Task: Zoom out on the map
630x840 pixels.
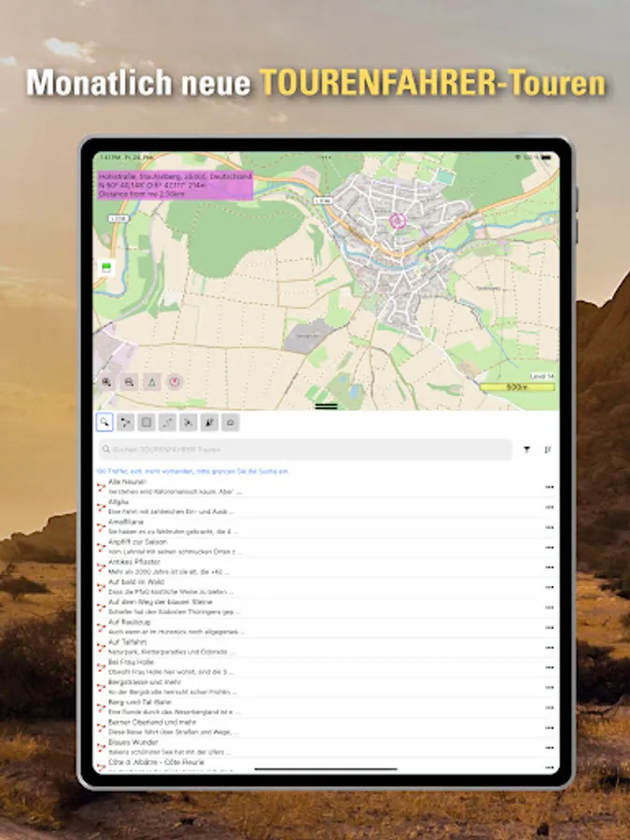Action: [x=129, y=382]
